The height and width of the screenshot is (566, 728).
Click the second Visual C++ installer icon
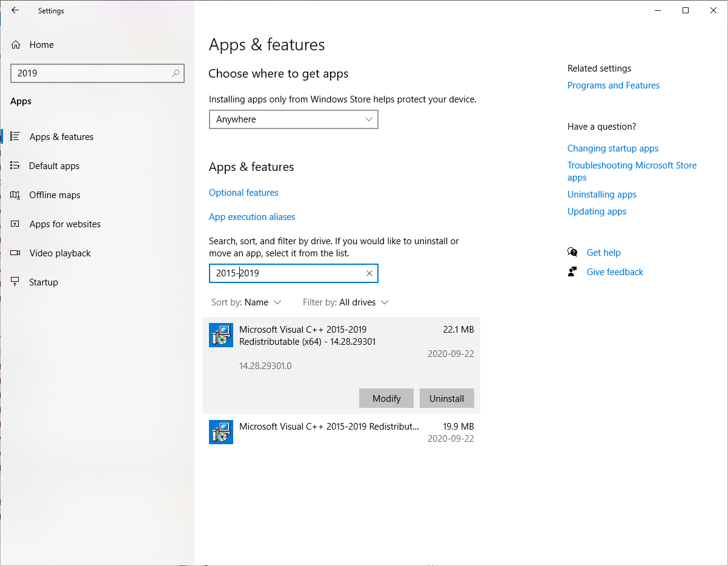click(221, 432)
